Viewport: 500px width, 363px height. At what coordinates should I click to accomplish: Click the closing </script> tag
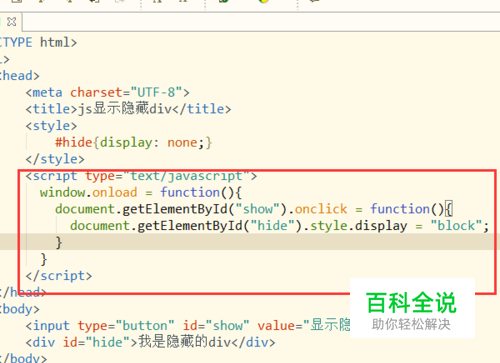59,276
